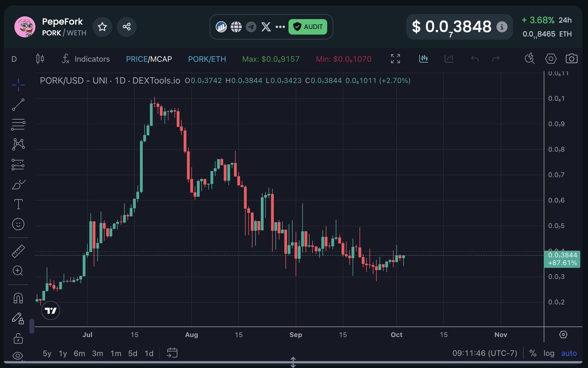Toggle lock all drawings
This screenshot has height=368, width=588.
[x=19, y=338]
